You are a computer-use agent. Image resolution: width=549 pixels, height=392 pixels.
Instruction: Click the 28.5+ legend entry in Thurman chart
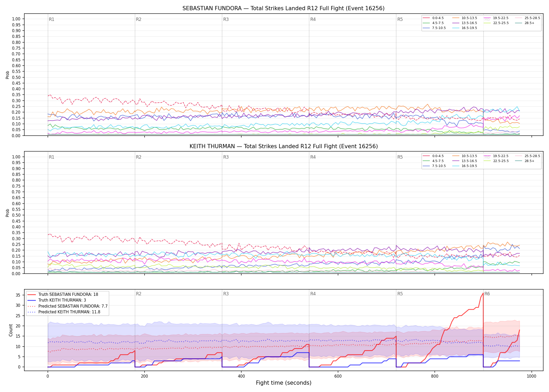[525, 161]
